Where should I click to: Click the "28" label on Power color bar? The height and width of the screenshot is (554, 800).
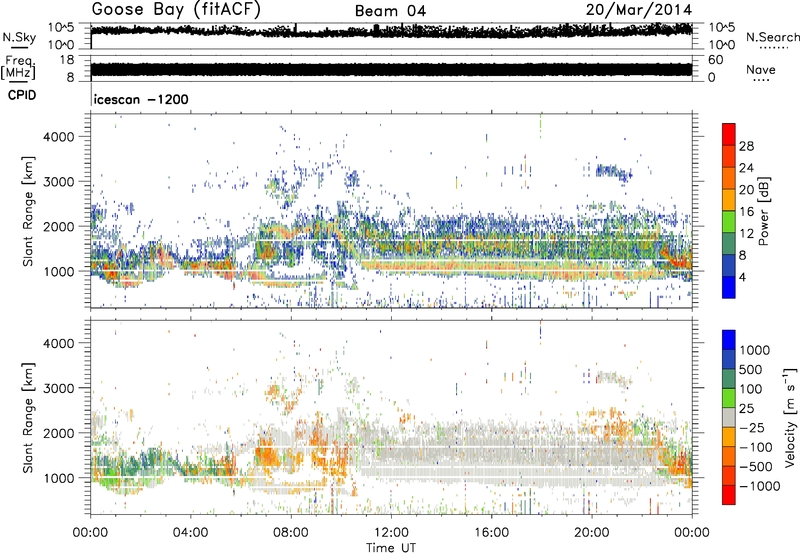coord(746,146)
